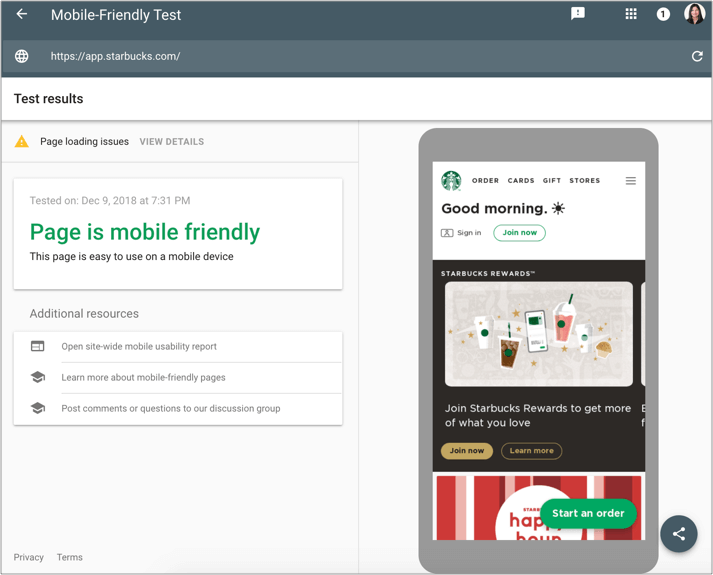The height and width of the screenshot is (575, 713).
Task: Click the Learn more button in preview
Action: 531,451
